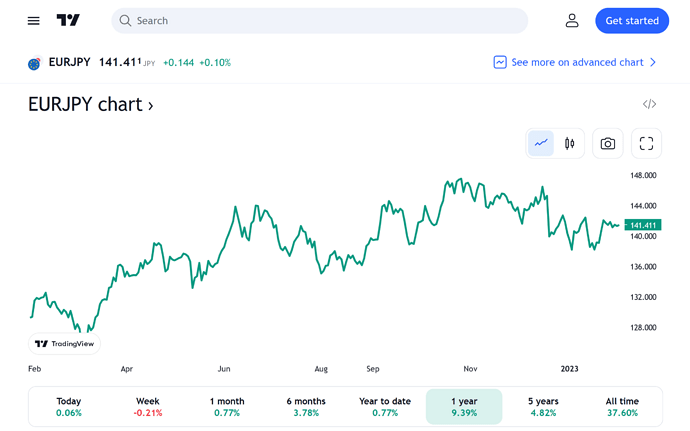Click the TradingView watermark badge

[x=64, y=344]
